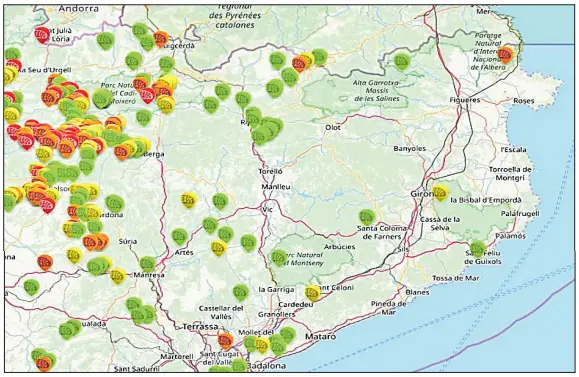Select the green marker at Badalona
The image size is (579, 377).
pyautogui.click(x=239, y=365)
